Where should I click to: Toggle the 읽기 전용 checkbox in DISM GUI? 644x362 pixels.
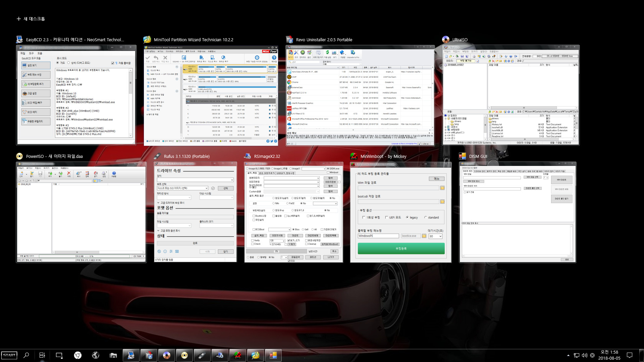(465, 192)
